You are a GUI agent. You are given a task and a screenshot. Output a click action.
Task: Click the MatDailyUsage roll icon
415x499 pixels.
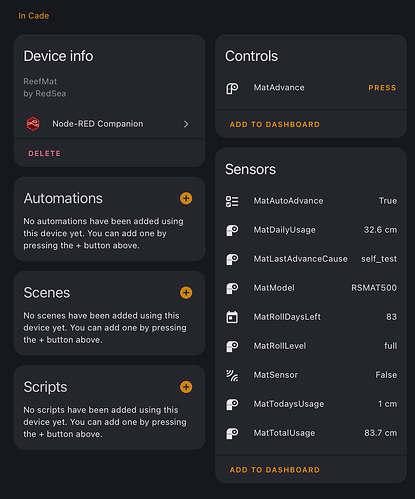coord(232,230)
